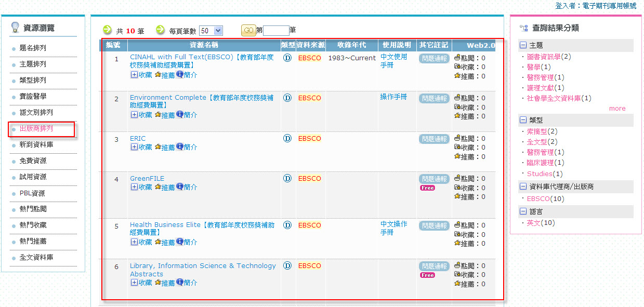This screenshot has width=644, height=307.
Task: Click the 收藏 plus icon under ERIC
Action: pos(134,147)
